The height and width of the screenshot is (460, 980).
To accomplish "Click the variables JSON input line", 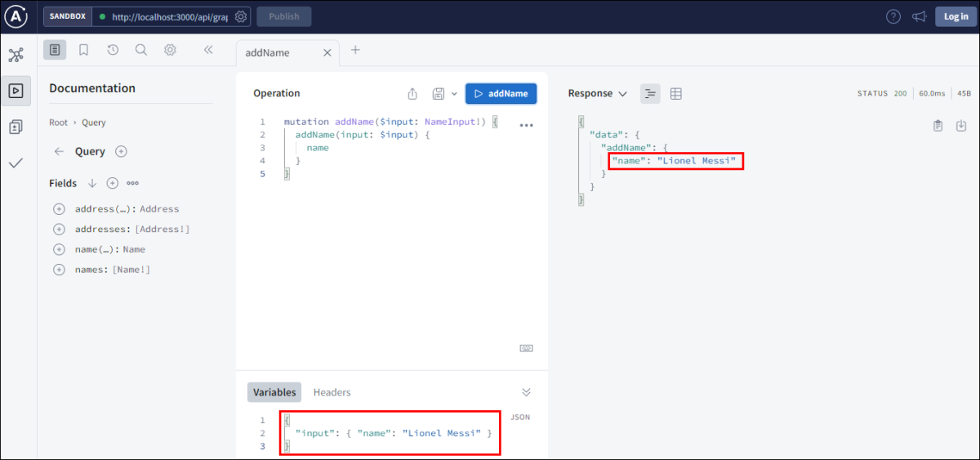I will pos(394,433).
